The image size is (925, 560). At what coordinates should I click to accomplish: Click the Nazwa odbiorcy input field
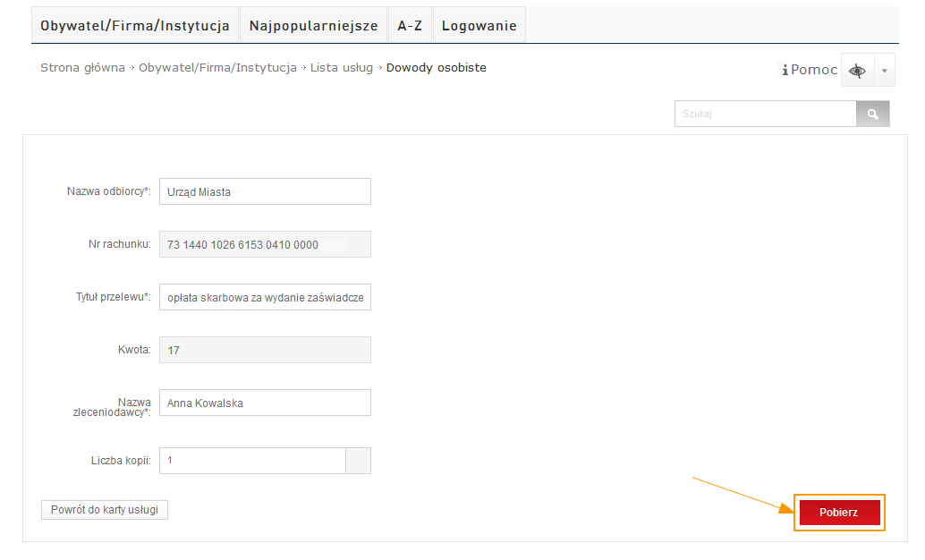(264, 191)
